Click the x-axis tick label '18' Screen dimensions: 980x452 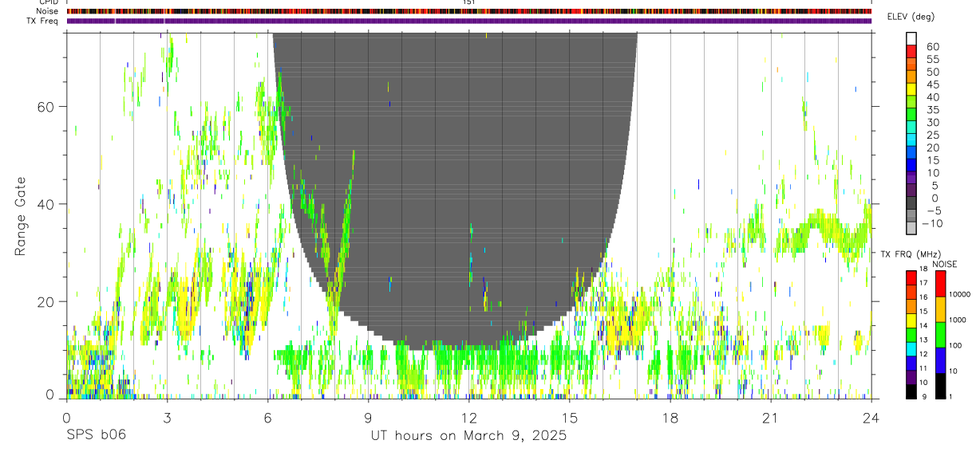pyautogui.click(x=670, y=417)
